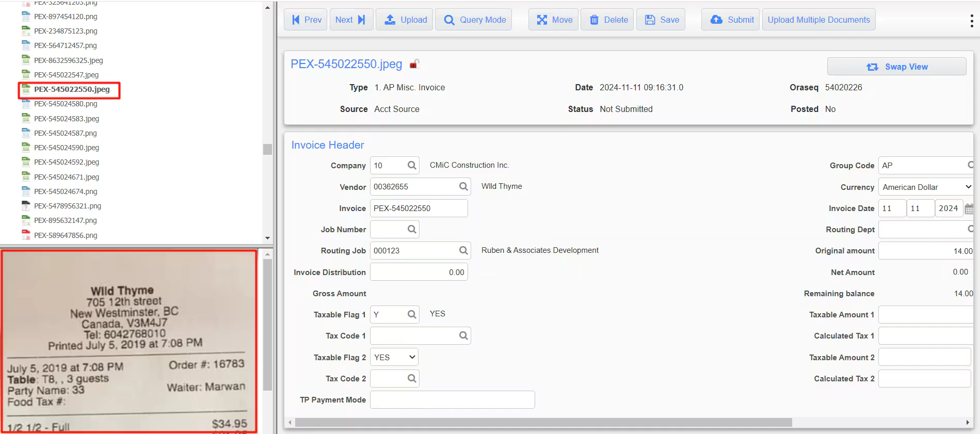Select file PEX-545024587.png in the list

point(66,133)
